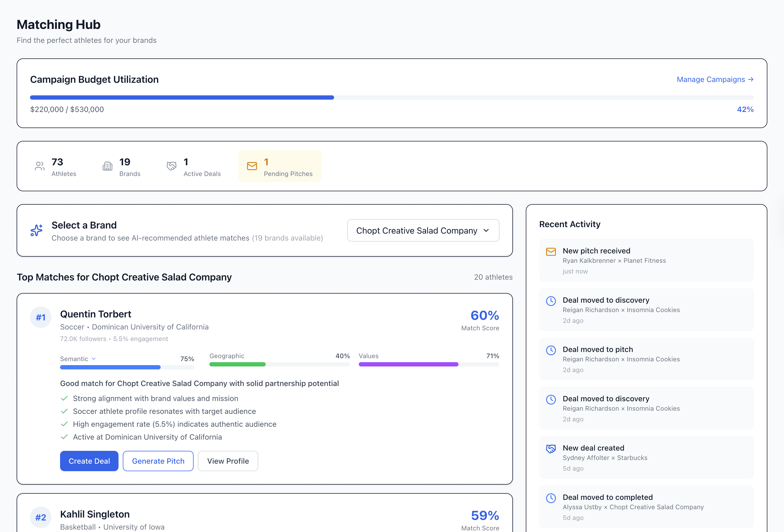This screenshot has height=532, width=784.
Task: Select the Active Deals handshake icon
Action: click(x=171, y=166)
